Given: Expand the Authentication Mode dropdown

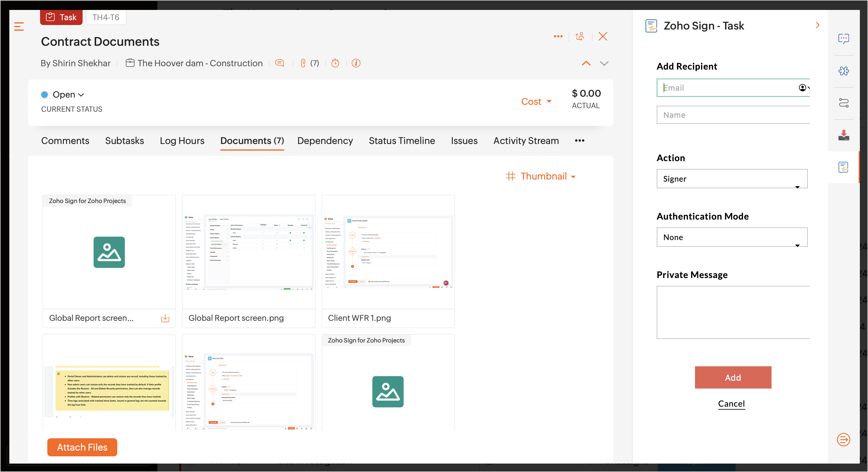Looking at the screenshot, I should pyautogui.click(x=731, y=237).
